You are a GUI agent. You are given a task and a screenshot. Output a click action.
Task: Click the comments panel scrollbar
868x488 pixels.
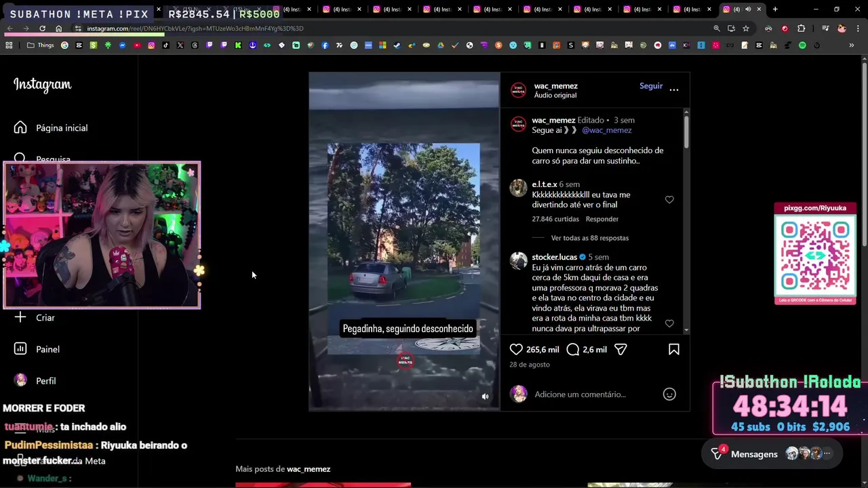tap(686, 131)
